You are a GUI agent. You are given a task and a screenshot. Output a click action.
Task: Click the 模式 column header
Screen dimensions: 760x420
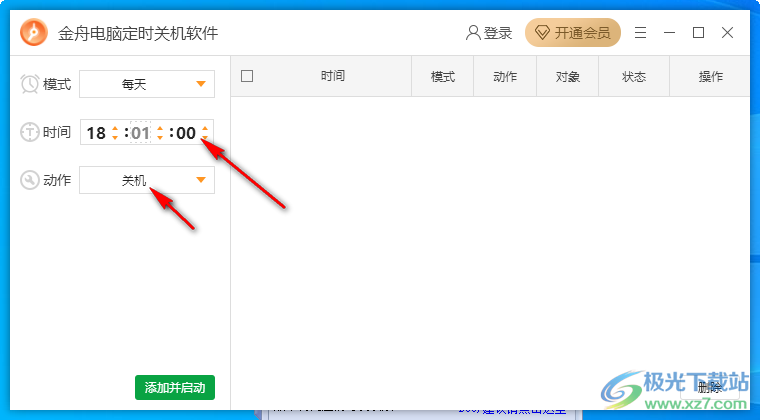[x=443, y=77]
